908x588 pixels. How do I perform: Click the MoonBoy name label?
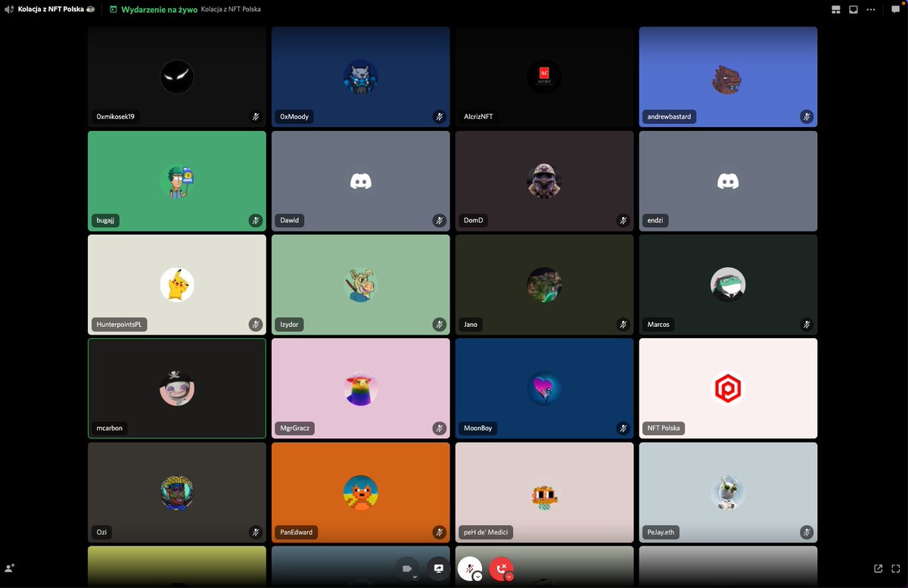point(478,428)
